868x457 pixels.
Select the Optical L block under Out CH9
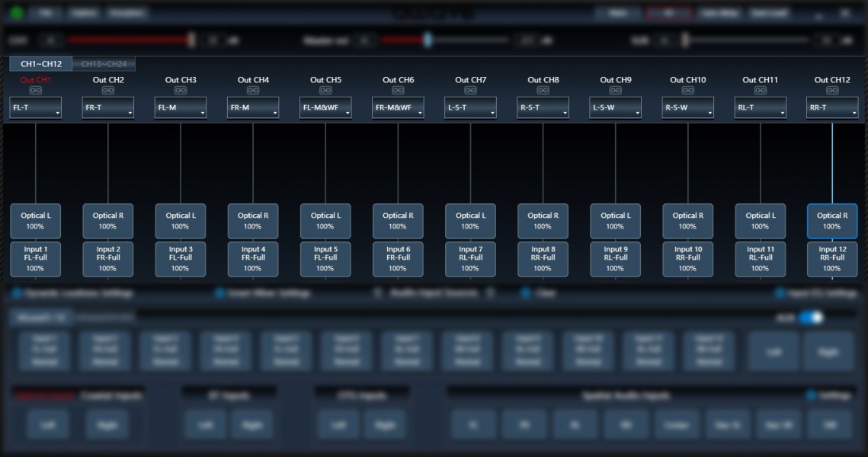click(x=616, y=221)
